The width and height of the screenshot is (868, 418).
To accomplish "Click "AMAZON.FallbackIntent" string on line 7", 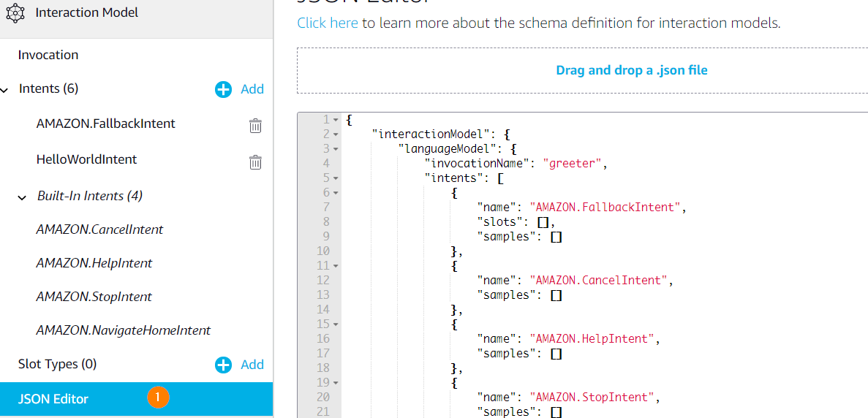I will [605, 207].
